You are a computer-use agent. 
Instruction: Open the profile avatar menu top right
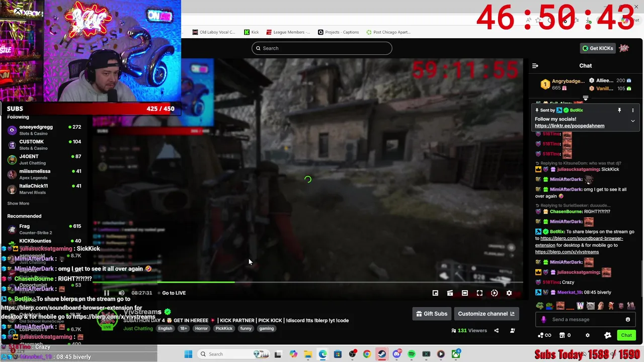pos(624,48)
